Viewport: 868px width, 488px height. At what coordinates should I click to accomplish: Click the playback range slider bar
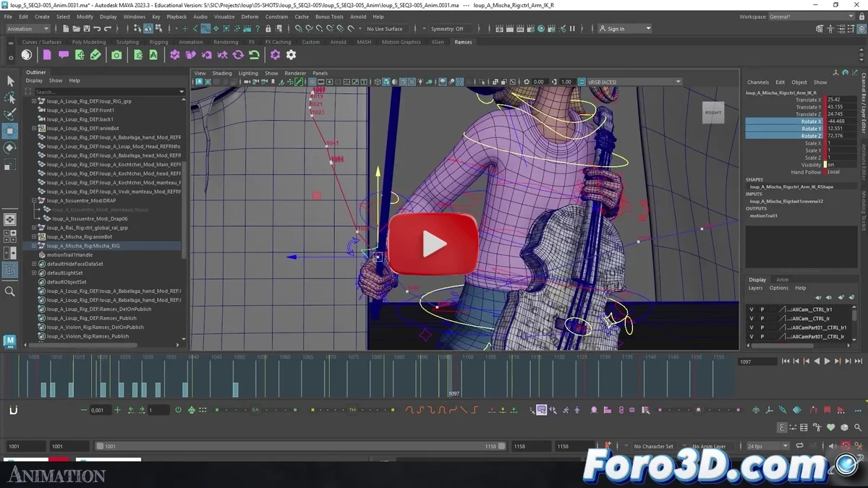(x=300, y=447)
